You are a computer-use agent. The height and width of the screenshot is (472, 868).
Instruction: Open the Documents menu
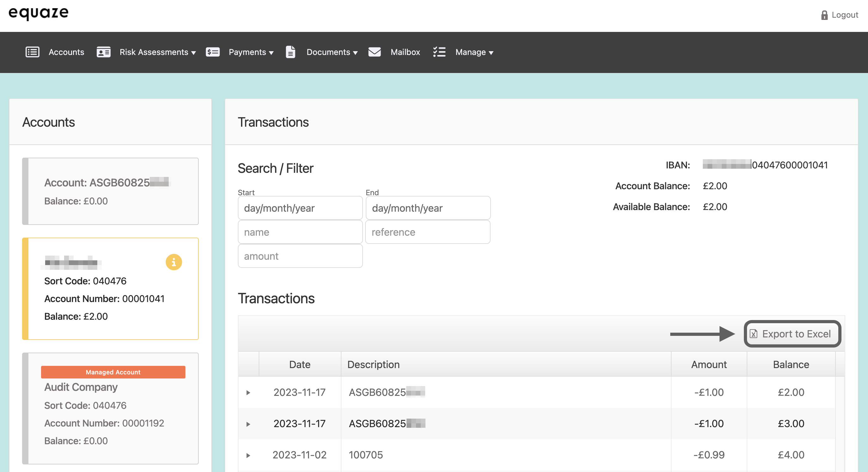(332, 52)
